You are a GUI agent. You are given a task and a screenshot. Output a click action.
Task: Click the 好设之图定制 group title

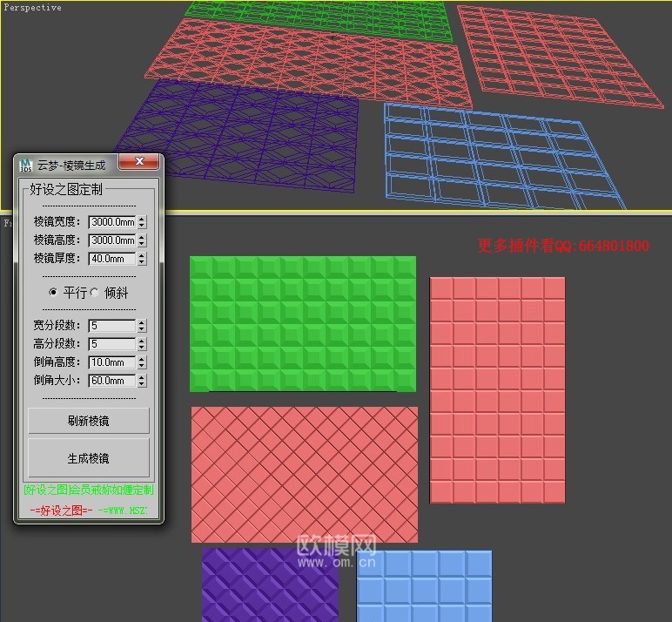pyautogui.click(x=66, y=189)
